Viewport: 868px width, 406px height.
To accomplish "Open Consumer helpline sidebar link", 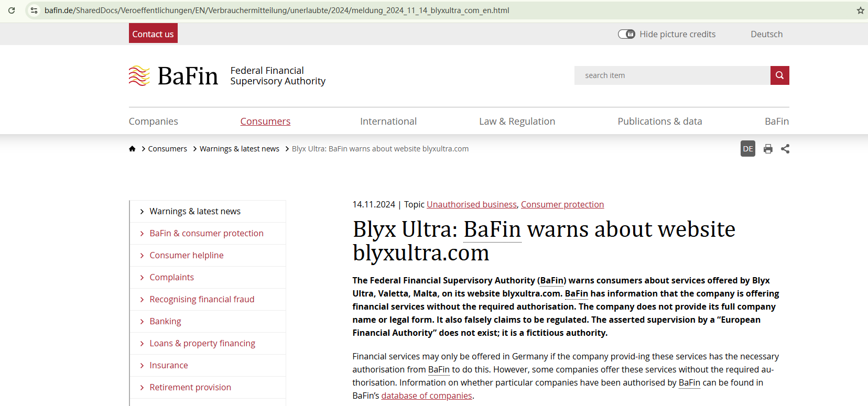I will [x=187, y=256].
